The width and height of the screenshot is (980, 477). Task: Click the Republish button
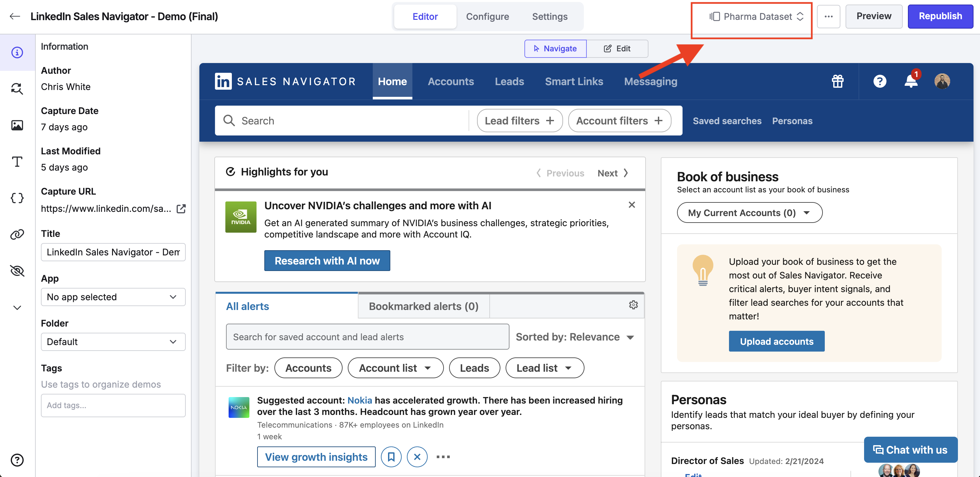tap(940, 16)
